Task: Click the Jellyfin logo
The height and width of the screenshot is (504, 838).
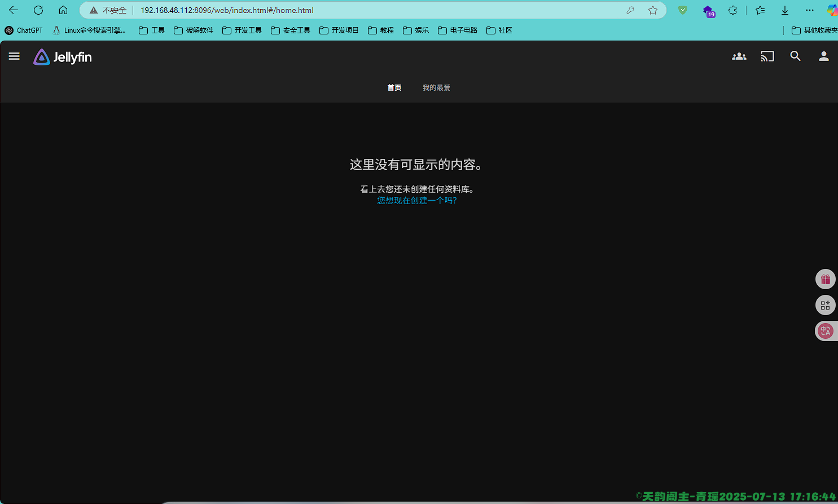Action: click(x=62, y=56)
